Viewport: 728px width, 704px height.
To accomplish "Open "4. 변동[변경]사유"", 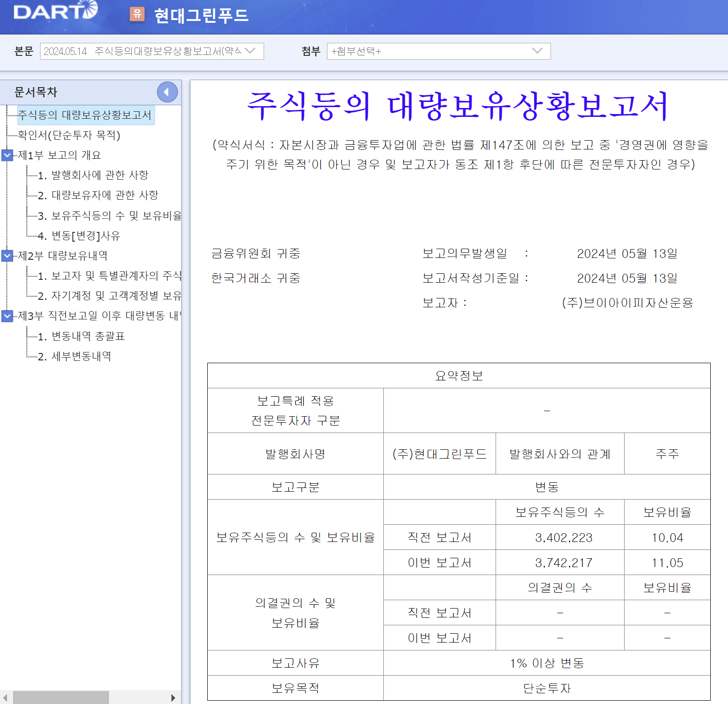I will tap(79, 236).
